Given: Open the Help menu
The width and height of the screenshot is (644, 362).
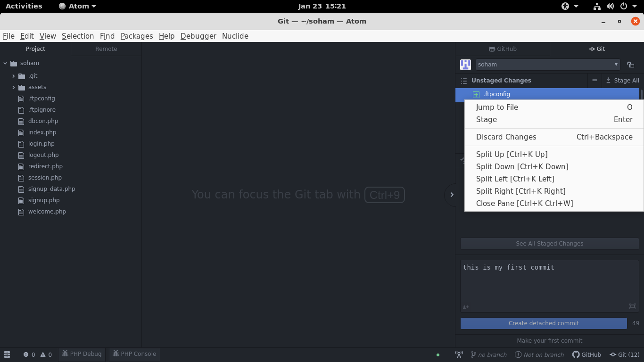Looking at the screenshot, I should [166, 36].
